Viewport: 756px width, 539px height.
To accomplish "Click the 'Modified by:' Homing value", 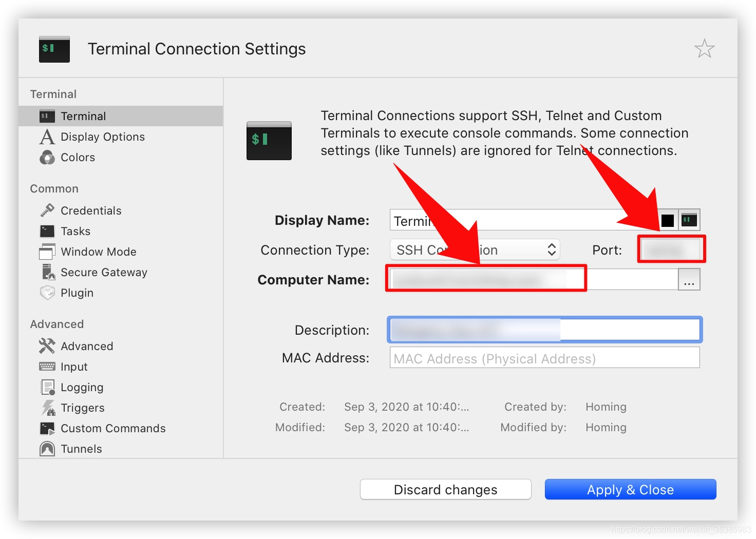I will (606, 427).
